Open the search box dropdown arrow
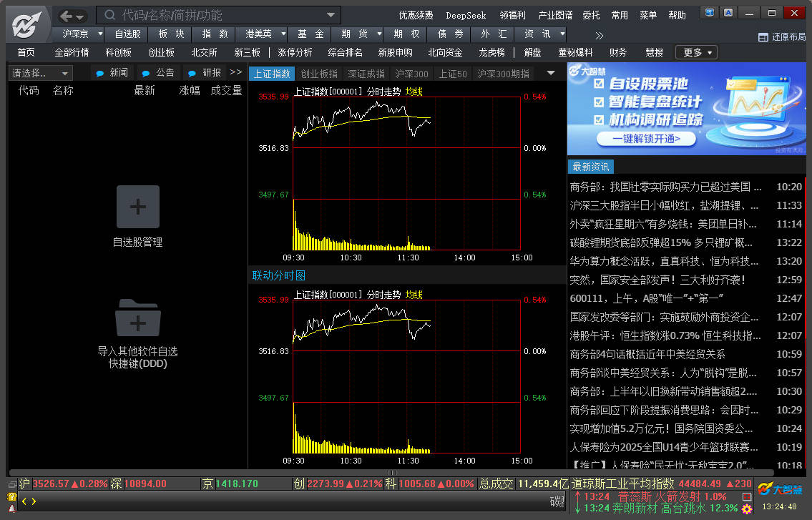Image resolution: width=812 pixels, height=520 pixels. (x=331, y=15)
